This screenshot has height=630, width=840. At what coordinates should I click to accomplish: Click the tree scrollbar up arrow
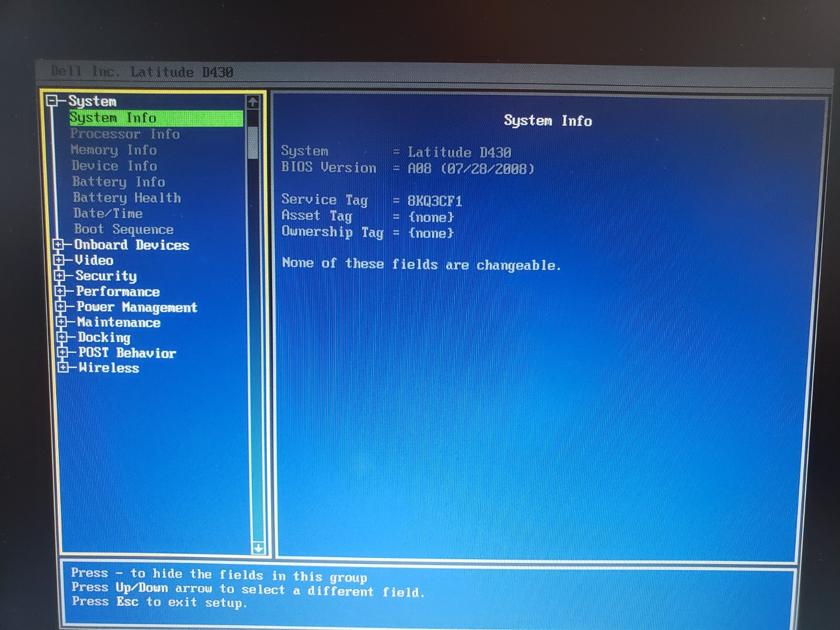(253, 102)
